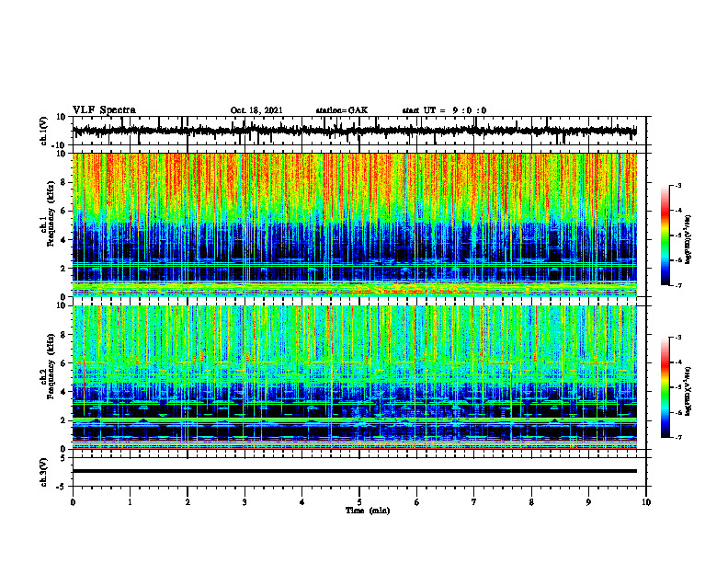Click time axis tick label "0"

[x=73, y=502]
